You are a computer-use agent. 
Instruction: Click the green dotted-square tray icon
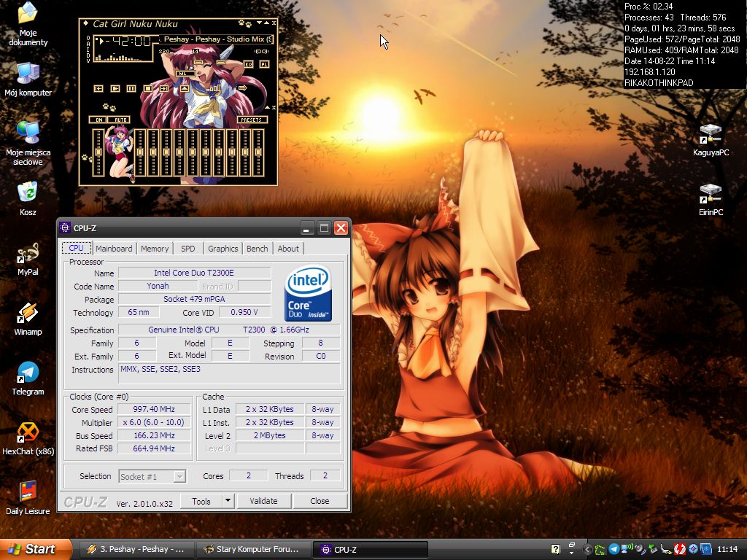(601, 550)
